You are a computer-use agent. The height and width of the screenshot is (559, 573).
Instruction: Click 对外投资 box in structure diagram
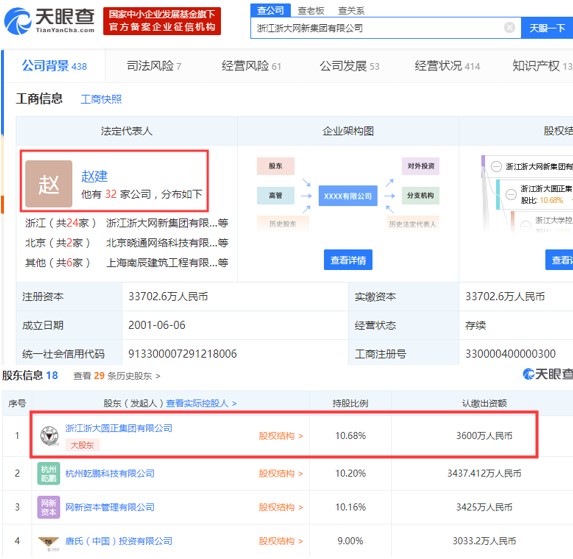(421, 166)
